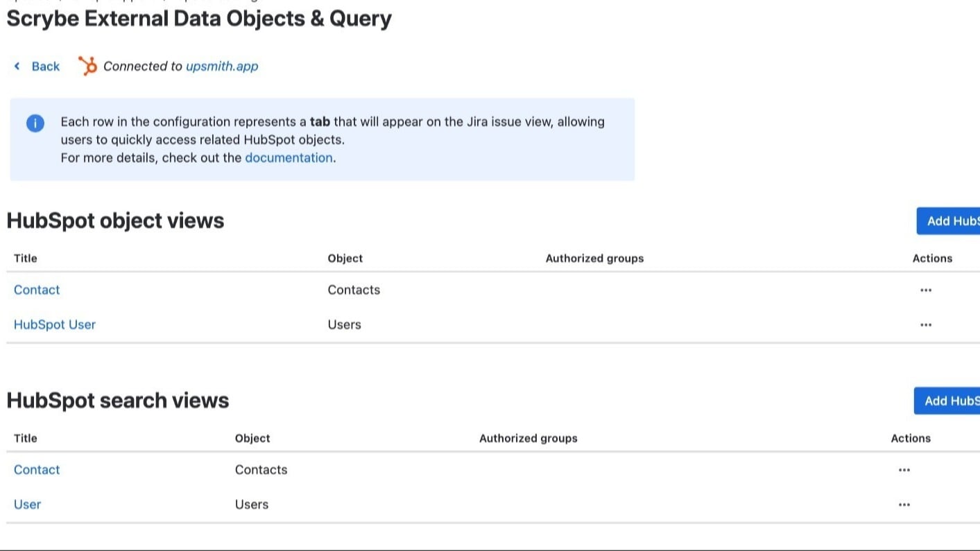Click Title column header in object views
Screen dimensions: 980x551
coord(26,259)
